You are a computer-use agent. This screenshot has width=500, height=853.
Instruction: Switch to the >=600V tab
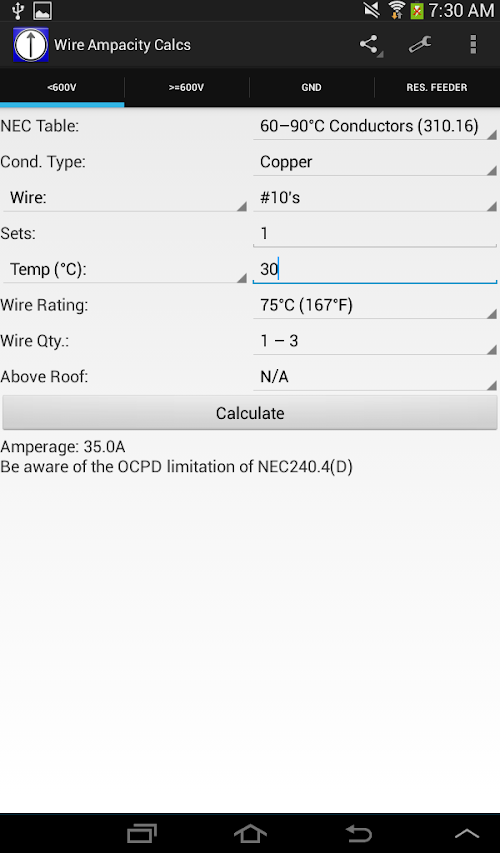(187, 87)
